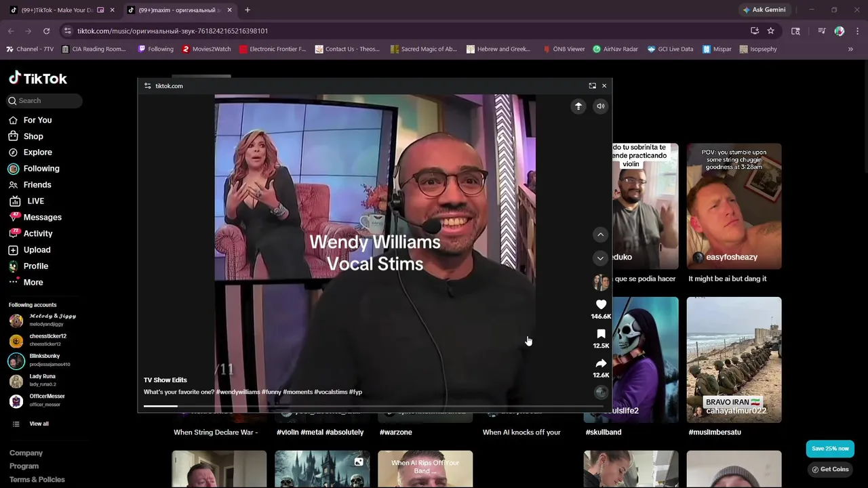Click Ask Gemini button
Image resolution: width=868 pixels, height=488 pixels.
(x=764, y=10)
